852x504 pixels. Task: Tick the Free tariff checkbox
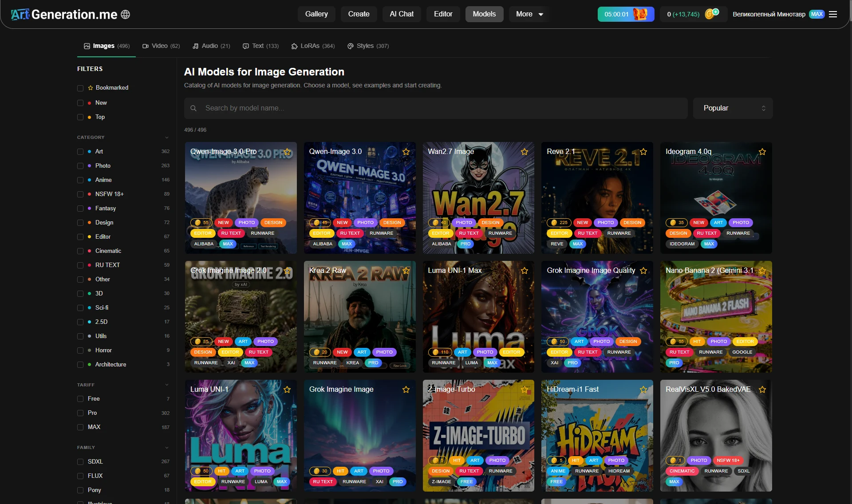[x=80, y=399]
